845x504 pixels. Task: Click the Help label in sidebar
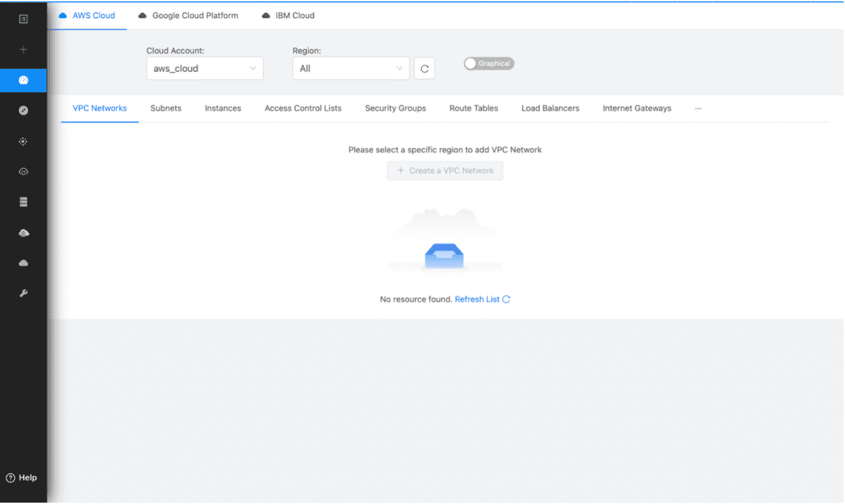click(x=28, y=478)
